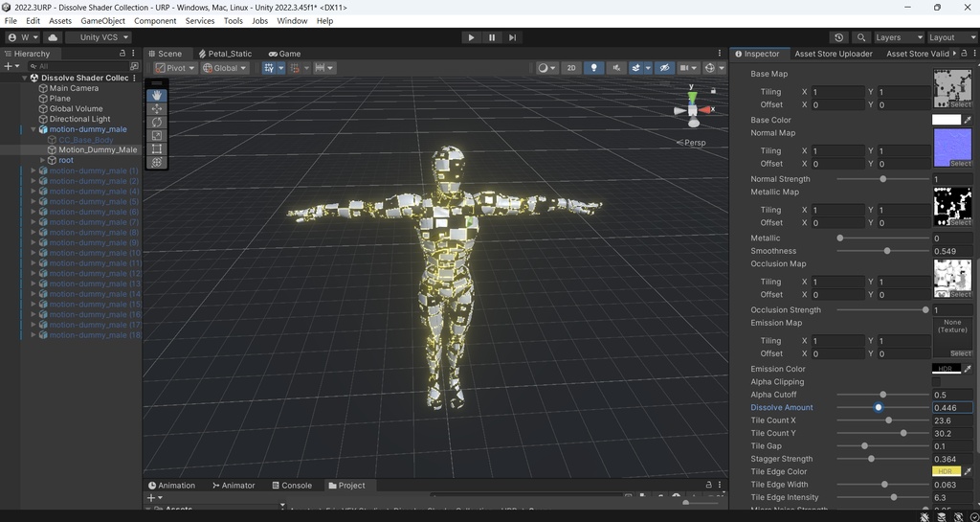Select the Scale tool
This screenshot has height=522, width=980.
[x=156, y=135]
